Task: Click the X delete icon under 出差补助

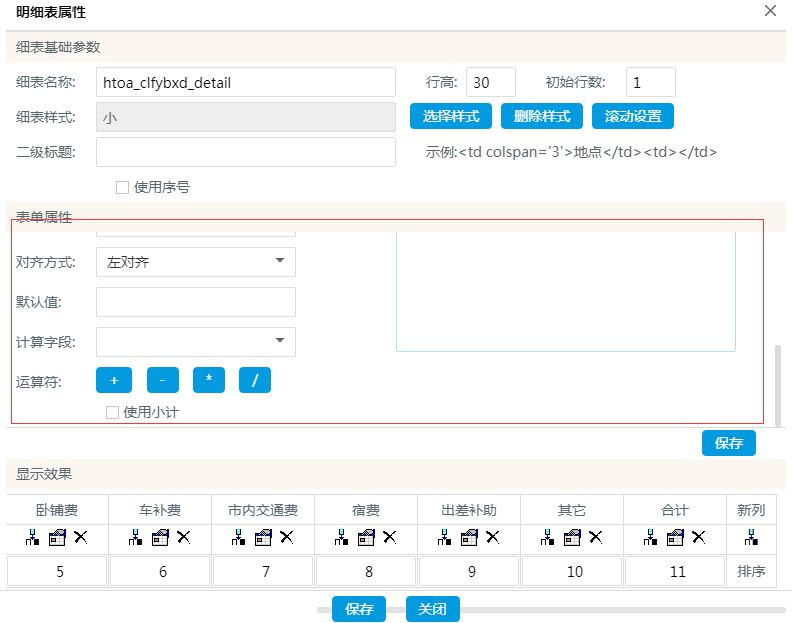Action: (493, 537)
